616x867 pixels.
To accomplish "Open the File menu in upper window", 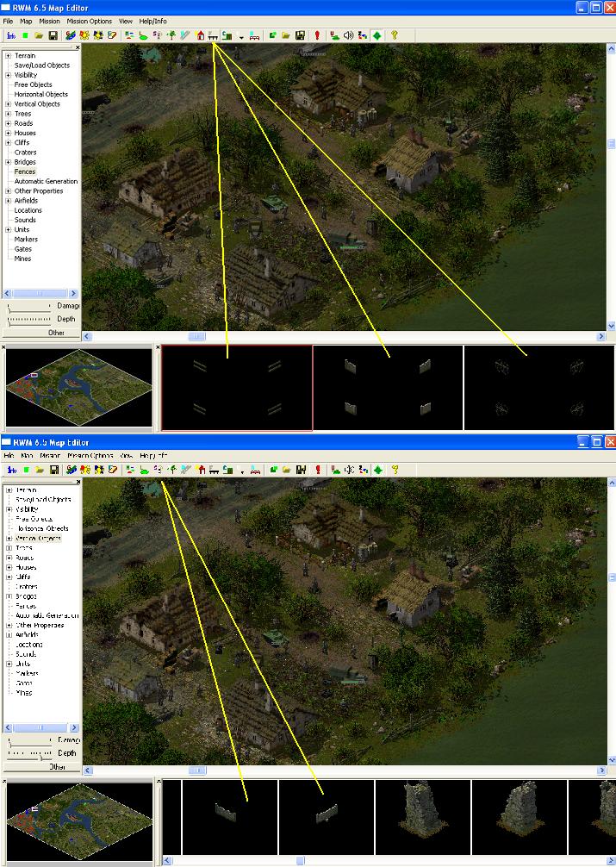I will (8, 21).
